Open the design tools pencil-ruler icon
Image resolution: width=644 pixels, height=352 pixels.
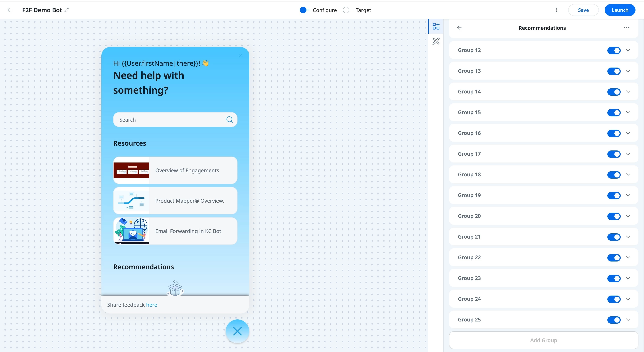pos(436,41)
